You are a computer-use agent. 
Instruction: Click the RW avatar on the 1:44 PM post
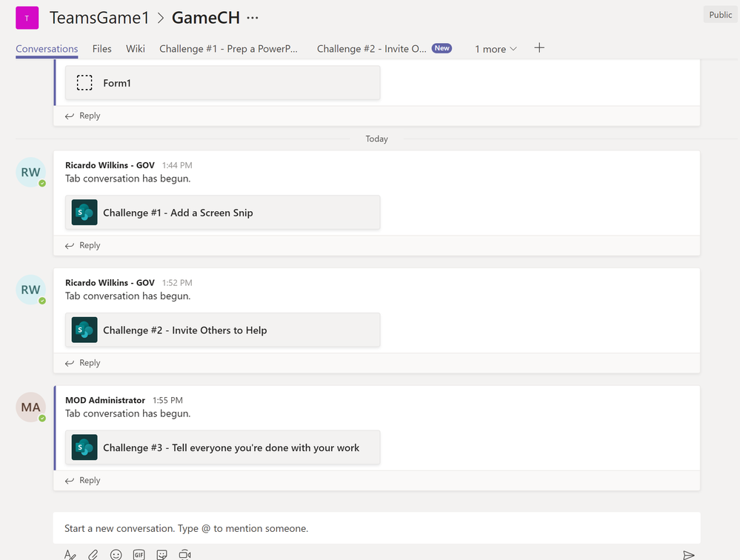(x=30, y=172)
